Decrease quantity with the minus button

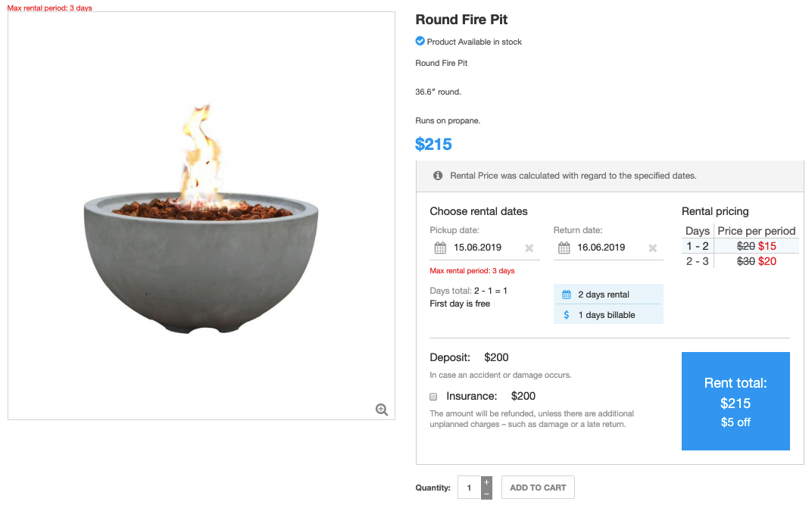(486, 494)
